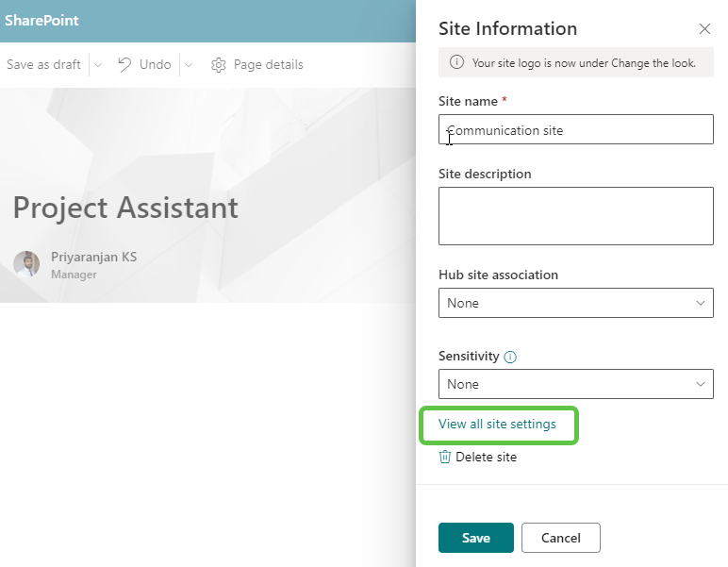This screenshot has height=567, width=728.
Task: Click the Delete site trash icon
Action: point(445,457)
